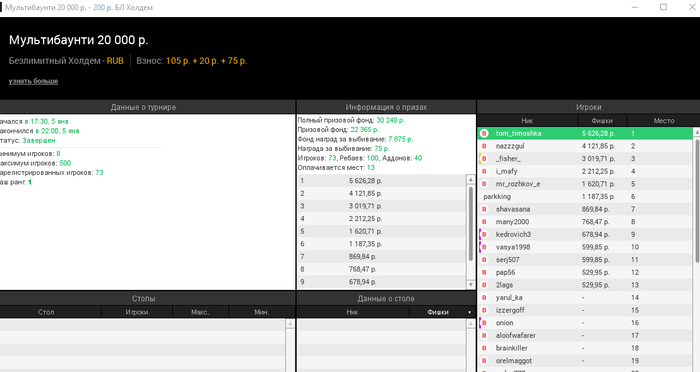Click bounty badge icon next to brainkiller

[x=484, y=348]
